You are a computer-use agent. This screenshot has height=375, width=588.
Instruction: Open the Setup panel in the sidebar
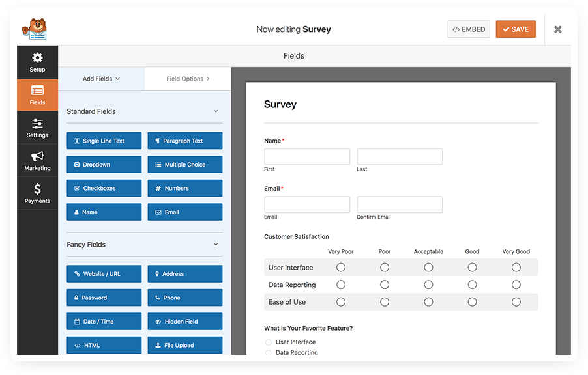click(37, 62)
